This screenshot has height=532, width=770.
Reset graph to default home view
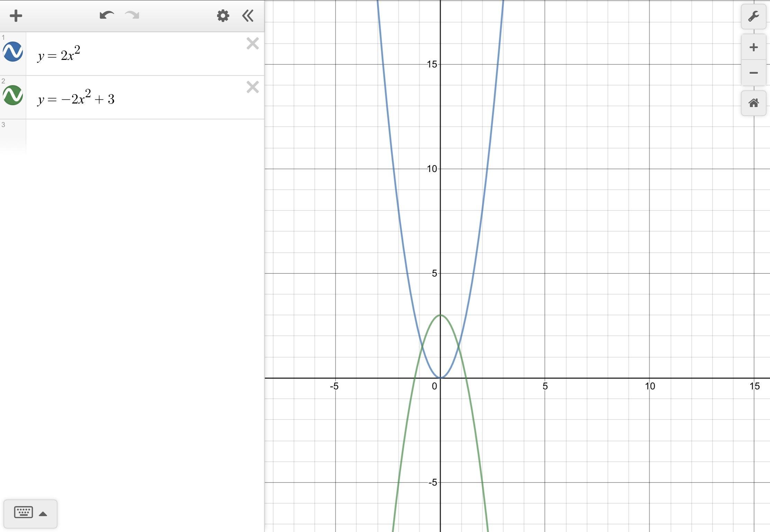click(753, 103)
